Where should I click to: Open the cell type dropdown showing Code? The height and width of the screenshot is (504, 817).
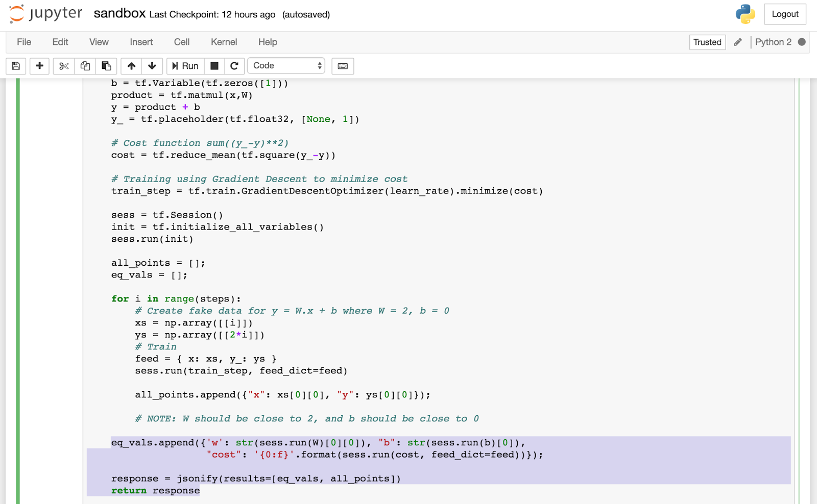coord(286,65)
